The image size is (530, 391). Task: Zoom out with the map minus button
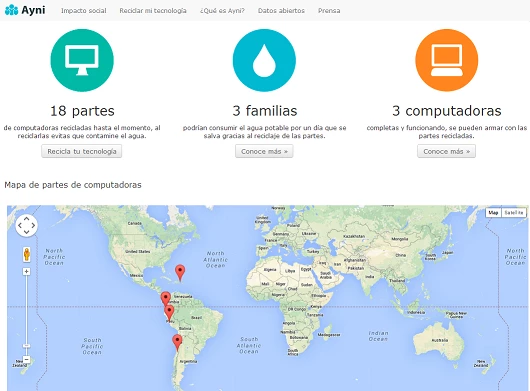coord(26,359)
